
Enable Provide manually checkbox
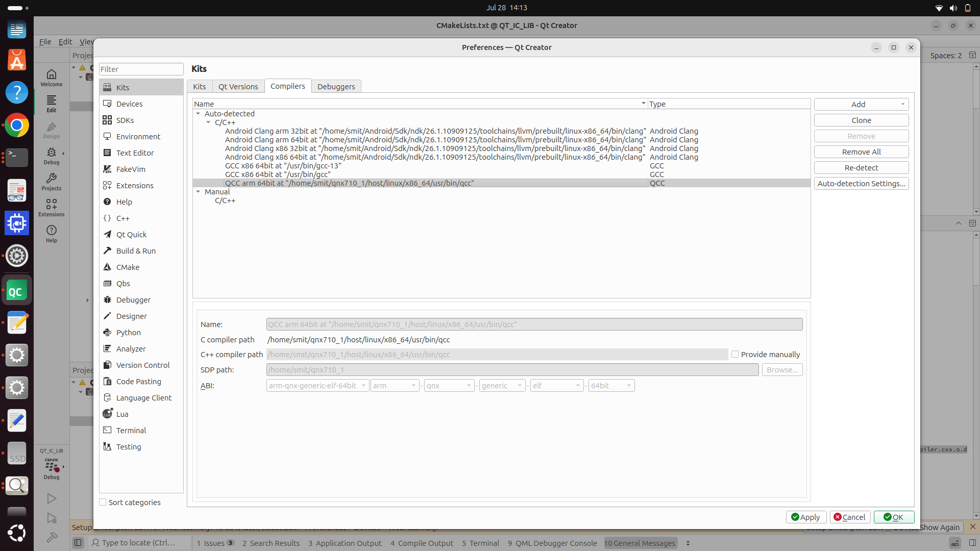[735, 354]
